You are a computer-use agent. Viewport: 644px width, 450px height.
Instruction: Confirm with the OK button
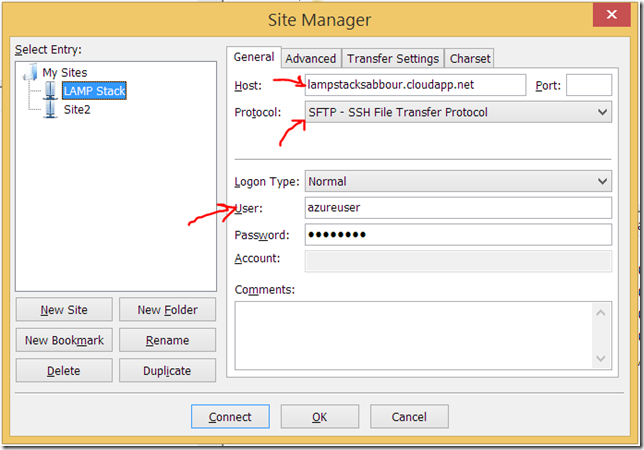(x=320, y=417)
